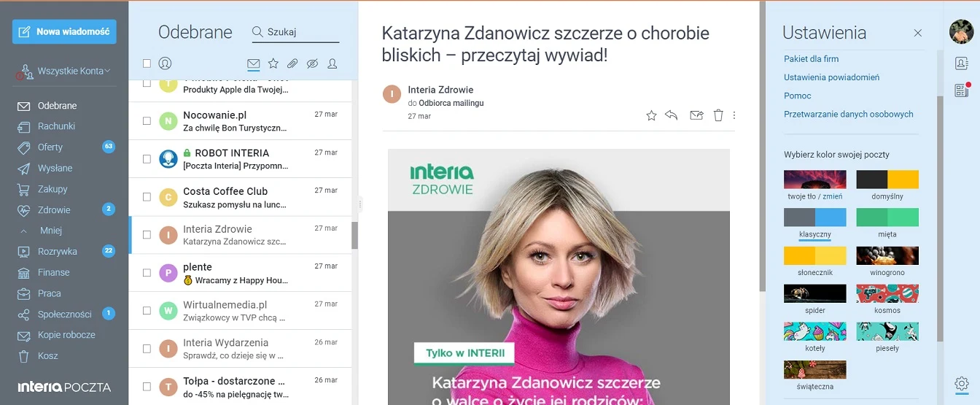This screenshot has height=405, width=980.
Task: Open the news icon with red dot
Action: click(961, 90)
